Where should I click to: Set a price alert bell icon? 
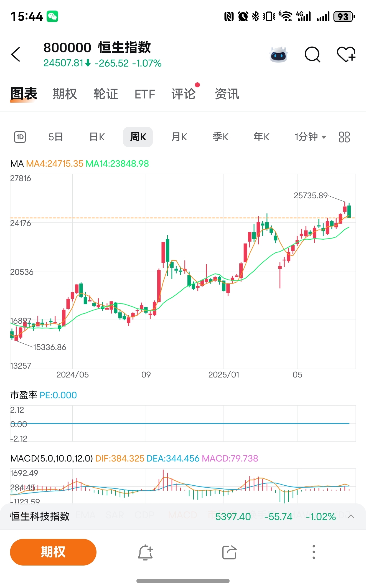coord(145,552)
